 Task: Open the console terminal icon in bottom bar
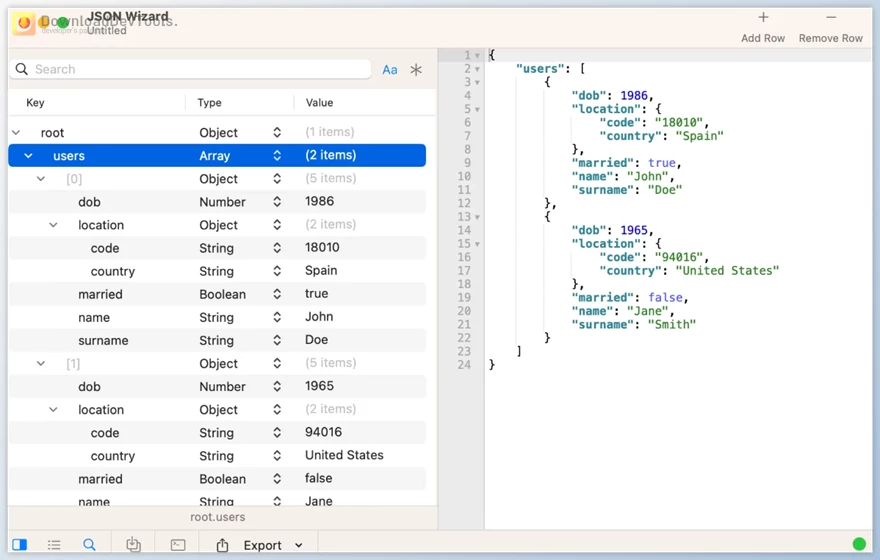(x=178, y=544)
